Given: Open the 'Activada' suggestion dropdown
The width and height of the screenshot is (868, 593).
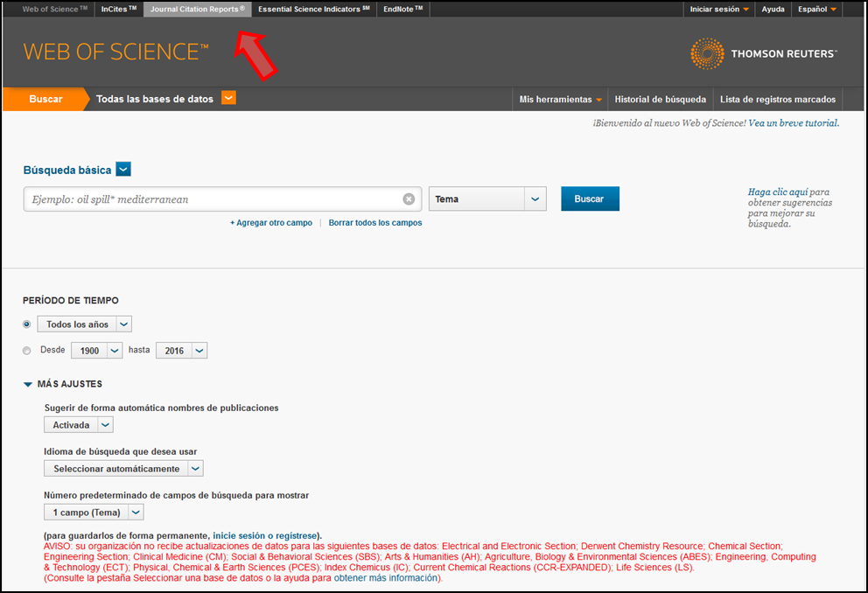Looking at the screenshot, I should [x=79, y=425].
